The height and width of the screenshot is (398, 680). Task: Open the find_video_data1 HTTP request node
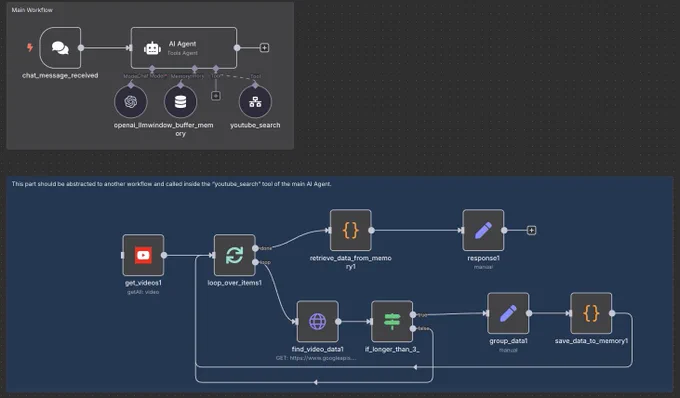coord(317,321)
